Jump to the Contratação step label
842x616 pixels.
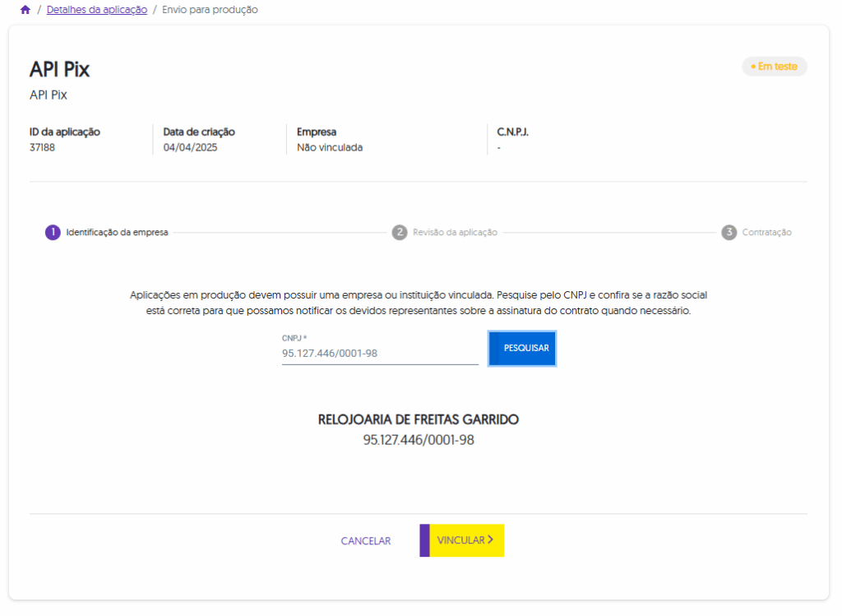click(766, 233)
